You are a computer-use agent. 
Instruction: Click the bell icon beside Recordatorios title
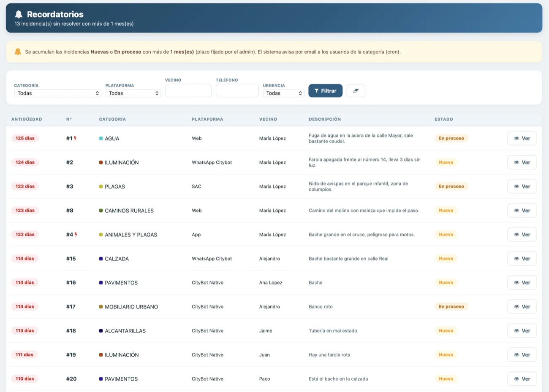point(19,14)
